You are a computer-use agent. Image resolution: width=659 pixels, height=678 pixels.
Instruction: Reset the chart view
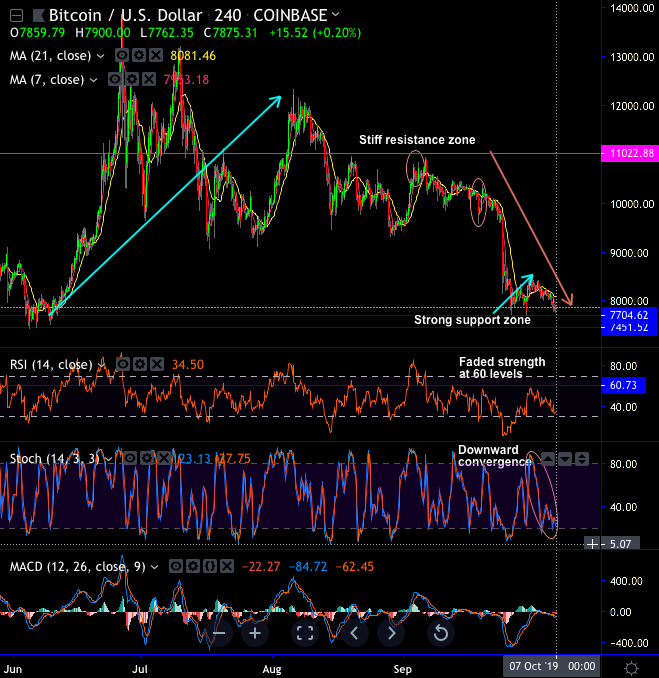point(440,633)
